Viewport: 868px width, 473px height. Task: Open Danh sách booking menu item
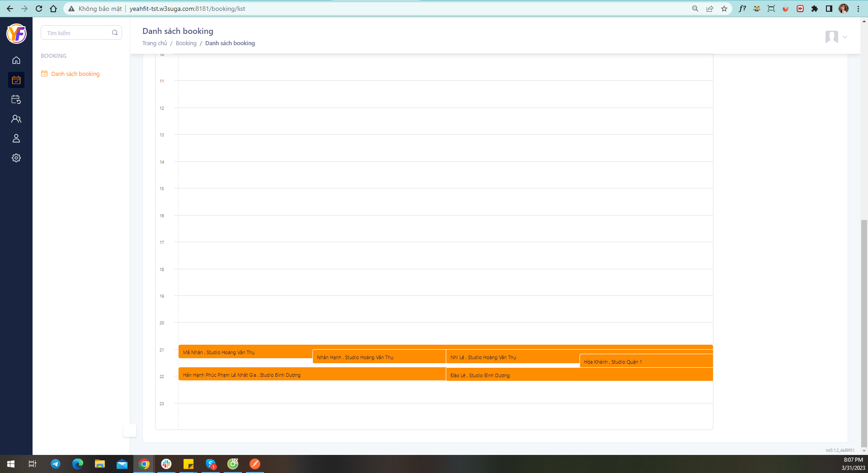tap(75, 74)
